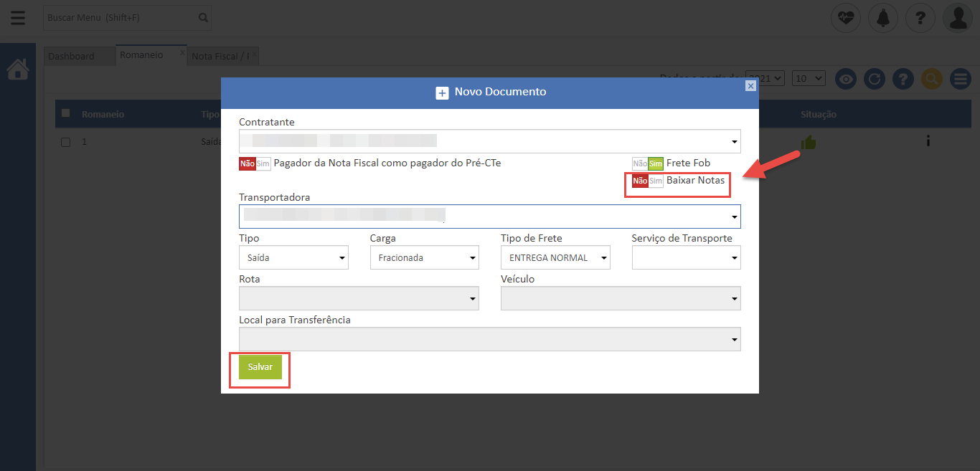
Task: Open the Tipo de Frete dropdown
Action: 555,258
